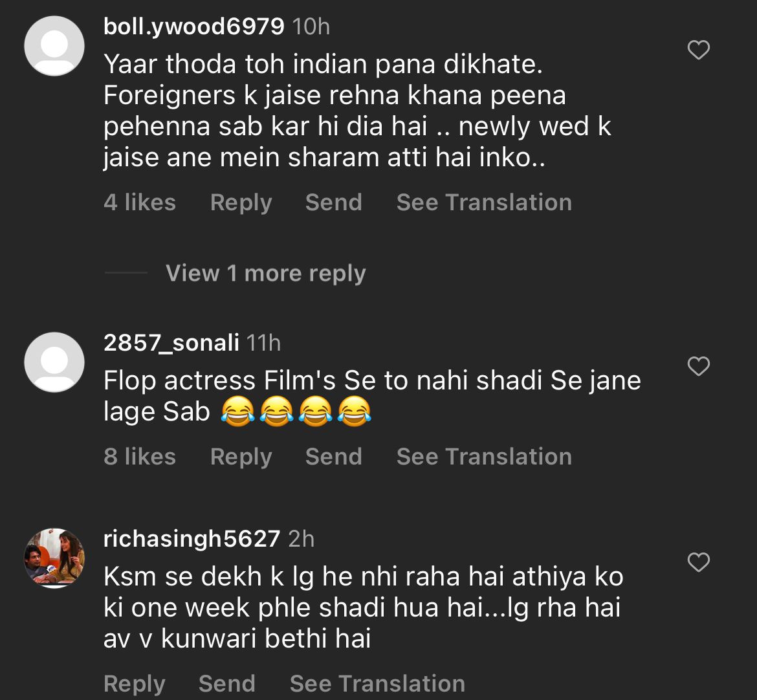Reply to boll.ywood6979's comment

pos(241,202)
